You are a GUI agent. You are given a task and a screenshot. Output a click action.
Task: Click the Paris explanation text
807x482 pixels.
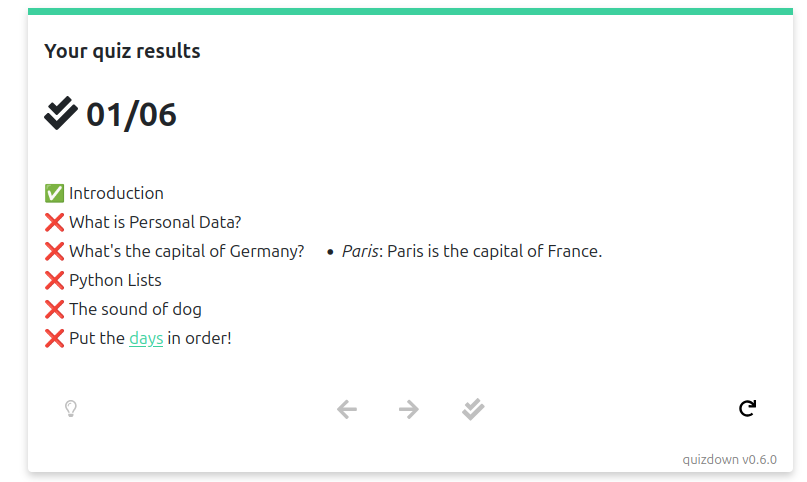coord(472,251)
